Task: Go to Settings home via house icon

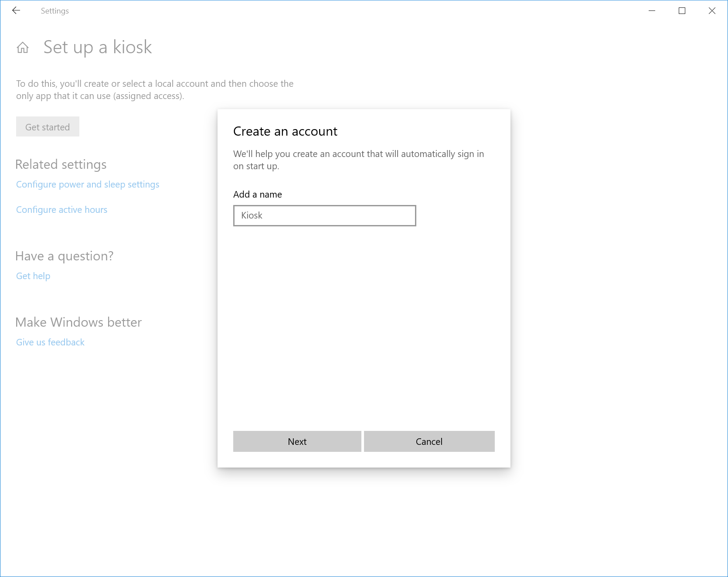Action: tap(23, 47)
